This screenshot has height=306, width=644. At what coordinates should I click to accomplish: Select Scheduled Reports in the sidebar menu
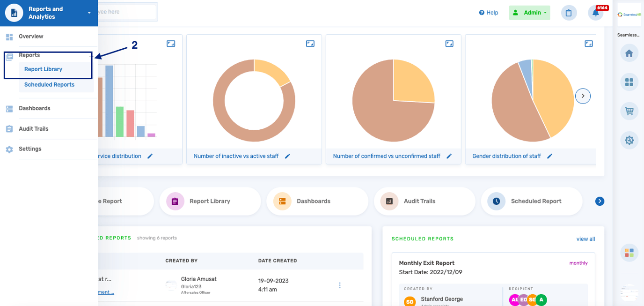coord(49,84)
